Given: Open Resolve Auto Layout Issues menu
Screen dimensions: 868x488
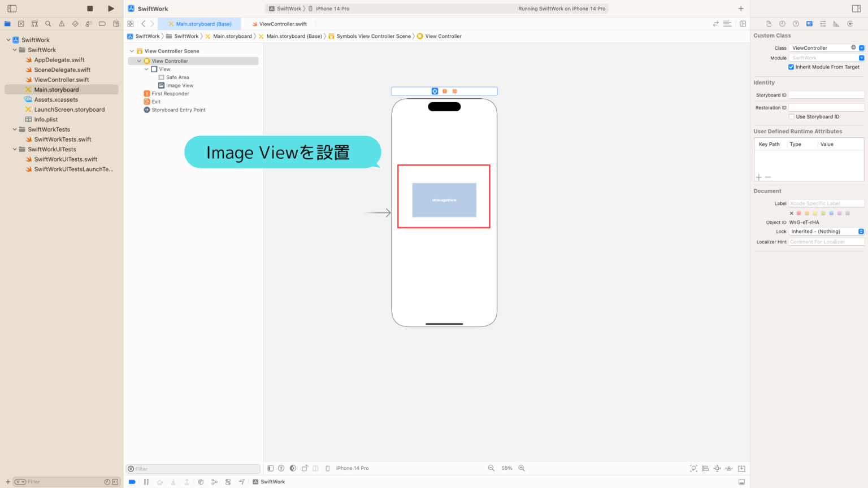Looking at the screenshot, I should coord(729,468).
